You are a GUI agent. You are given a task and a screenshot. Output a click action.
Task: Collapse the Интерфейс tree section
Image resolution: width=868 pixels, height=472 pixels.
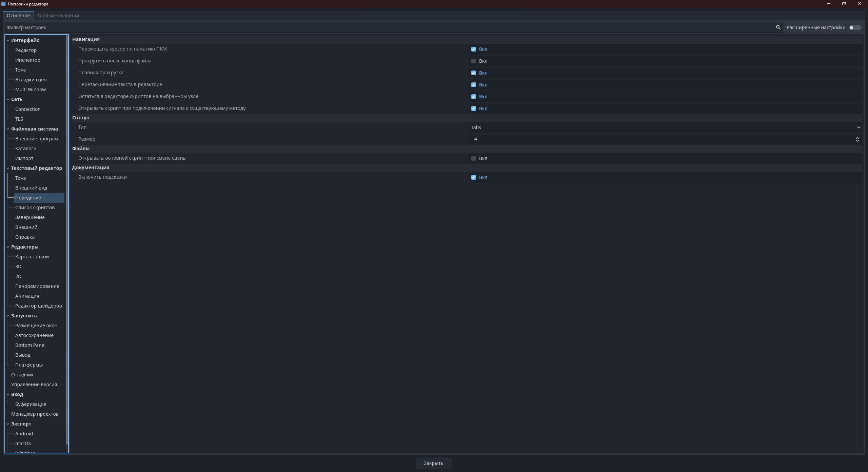(8, 40)
